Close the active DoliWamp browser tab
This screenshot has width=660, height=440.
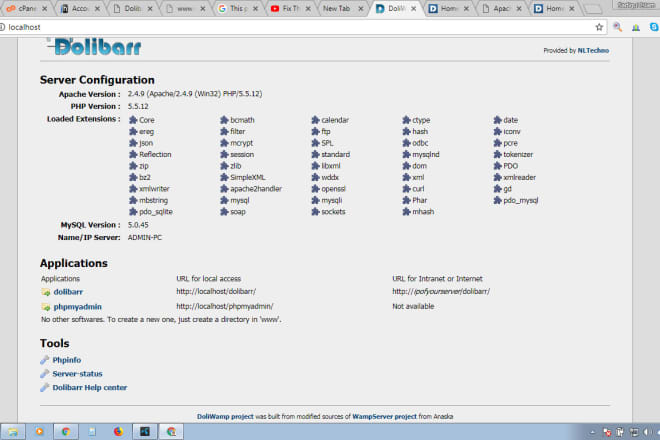click(x=414, y=8)
